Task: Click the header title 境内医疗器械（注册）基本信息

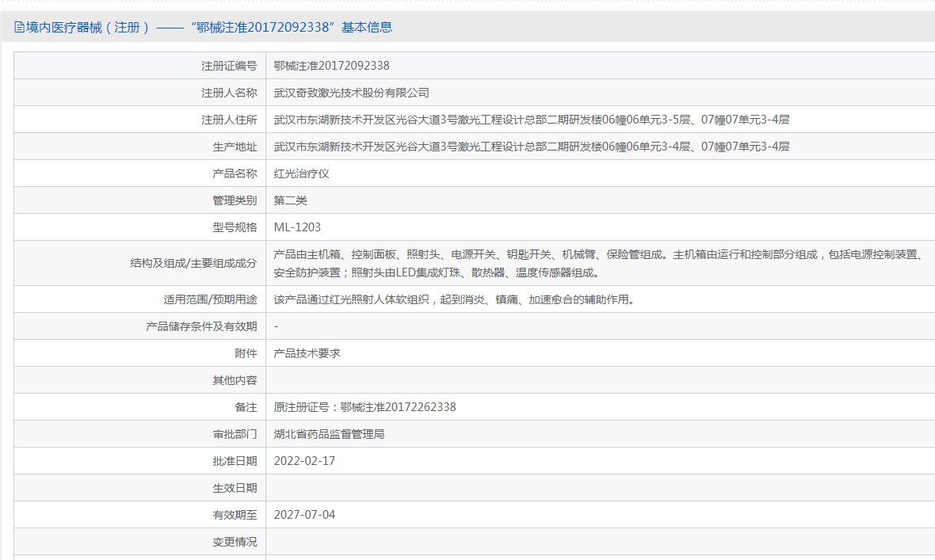Action: (x=208, y=28)
